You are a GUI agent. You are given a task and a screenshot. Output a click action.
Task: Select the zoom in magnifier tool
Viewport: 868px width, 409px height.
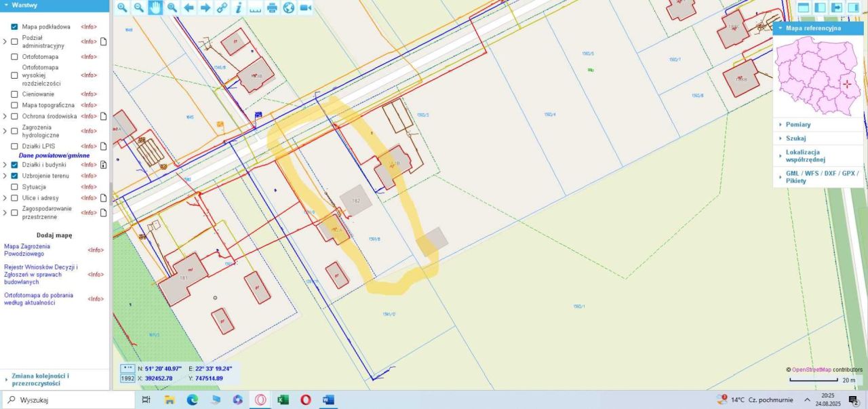122,8
